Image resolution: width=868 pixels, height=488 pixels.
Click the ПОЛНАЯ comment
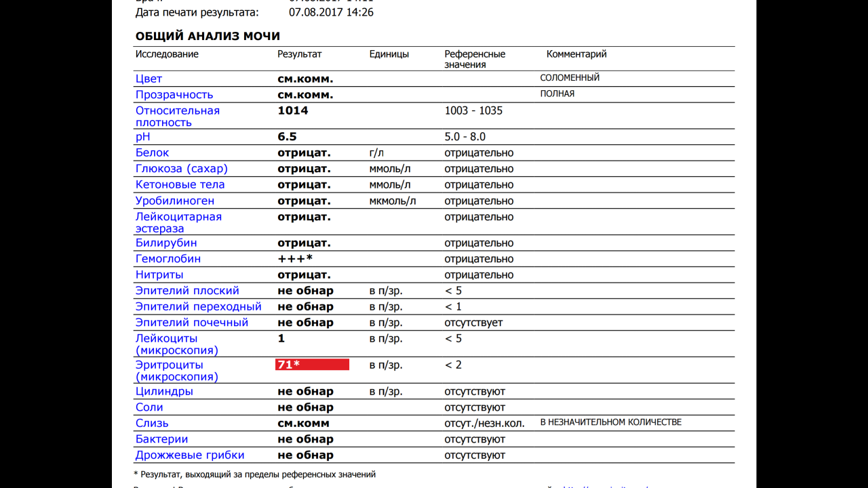557,94
